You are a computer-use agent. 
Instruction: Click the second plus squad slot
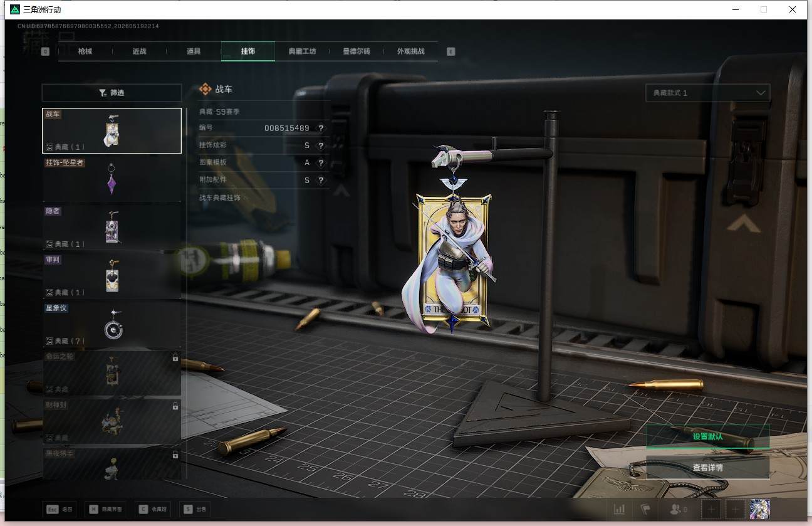point(736,509)
